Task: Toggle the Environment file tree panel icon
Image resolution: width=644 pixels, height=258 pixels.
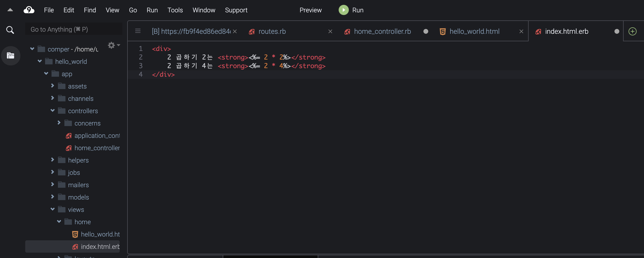Action: tap(10, 56)
